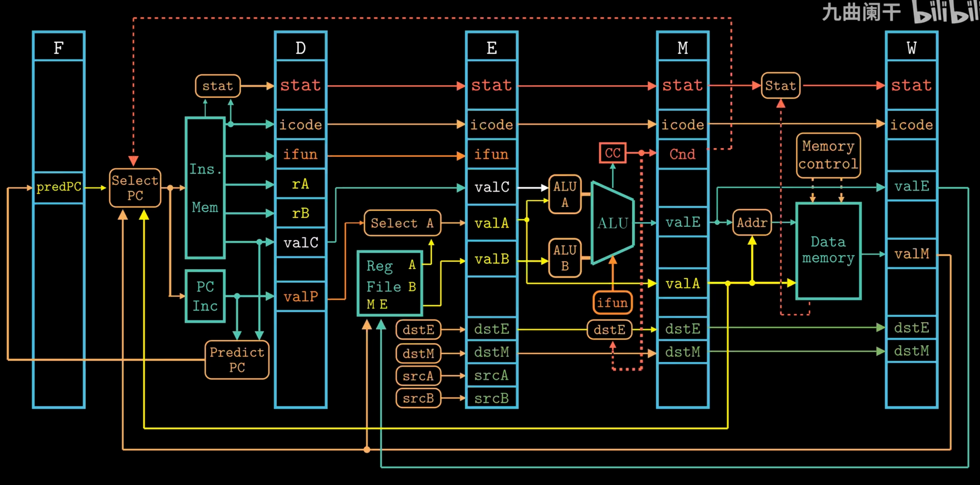Click the Reg File block
The width and height of the screenshot is (980, 485).
(x=390, y=284)
